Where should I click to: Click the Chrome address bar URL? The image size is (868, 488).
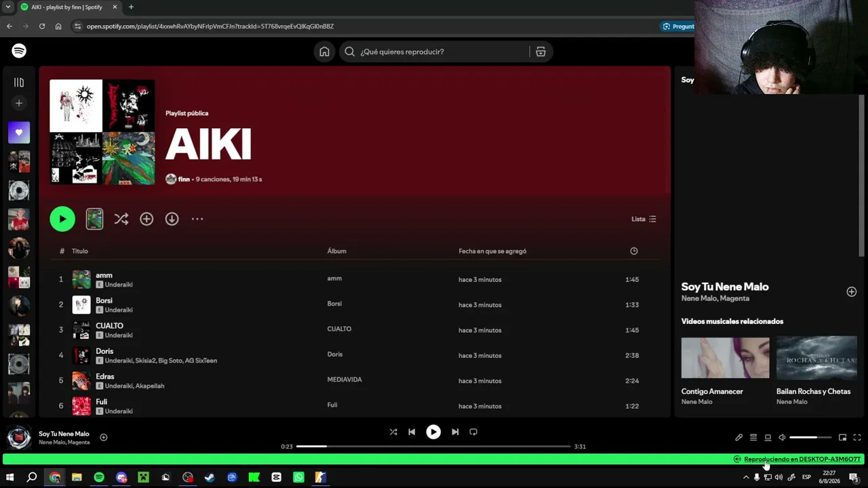(210, 26)
